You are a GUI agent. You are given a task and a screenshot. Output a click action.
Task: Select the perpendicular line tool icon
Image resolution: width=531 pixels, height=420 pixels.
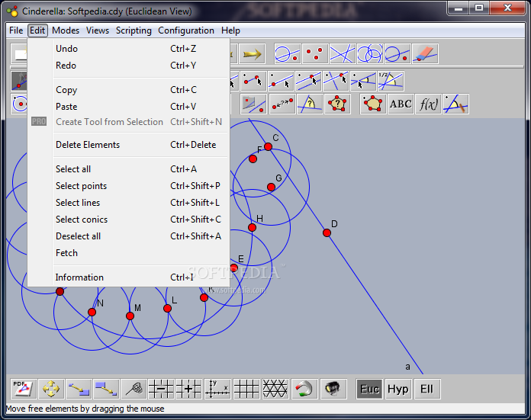click(x=336, y=81)
